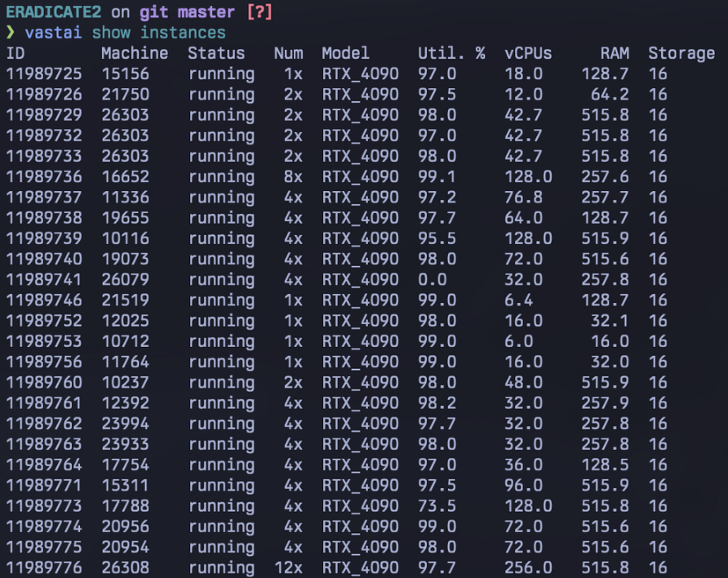Select instance ID 11989774
The height and width of the screenshot is (578, 728).
(x=44, y=527)
